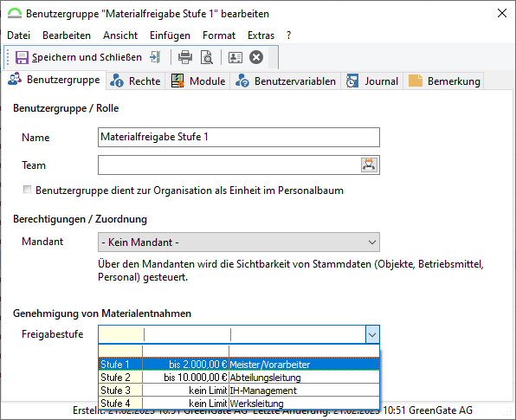Open the Extras menu
516x420 pixels.
(x=261, y=36)
